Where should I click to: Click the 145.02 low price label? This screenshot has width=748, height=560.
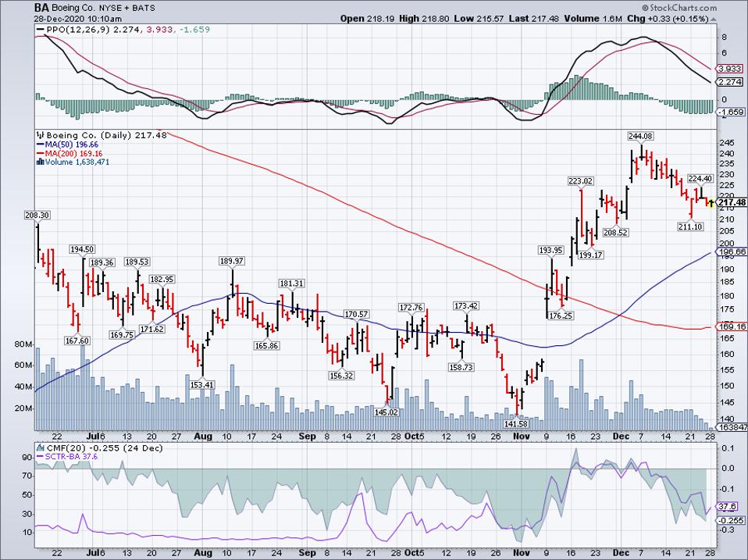[386, 412]
